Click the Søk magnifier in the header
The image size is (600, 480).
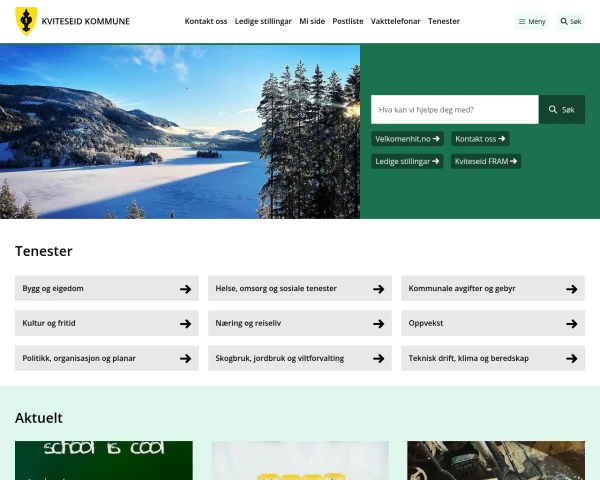click(x=570, y=21)
